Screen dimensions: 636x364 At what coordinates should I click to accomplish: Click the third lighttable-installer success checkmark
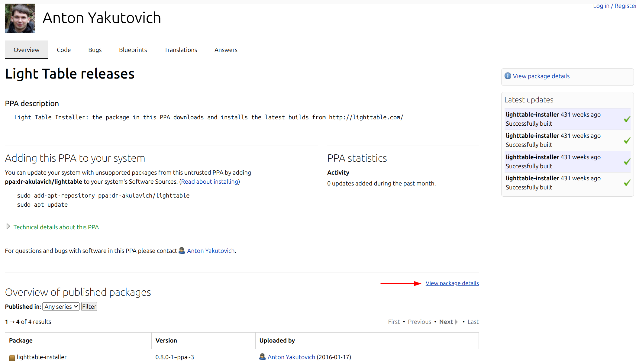click(627, 162)
